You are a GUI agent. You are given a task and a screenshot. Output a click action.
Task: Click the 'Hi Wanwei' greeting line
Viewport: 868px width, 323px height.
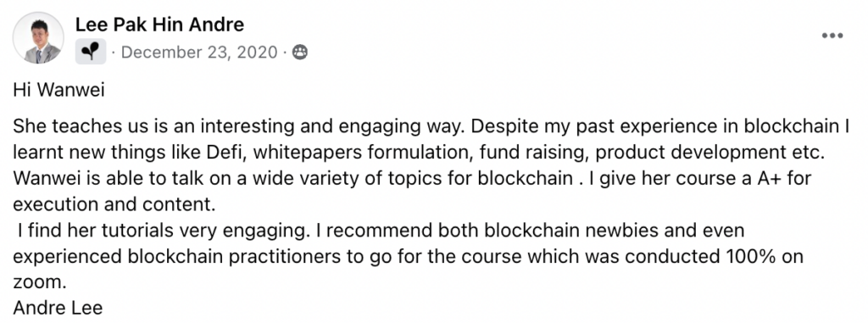tap(58, 91)
